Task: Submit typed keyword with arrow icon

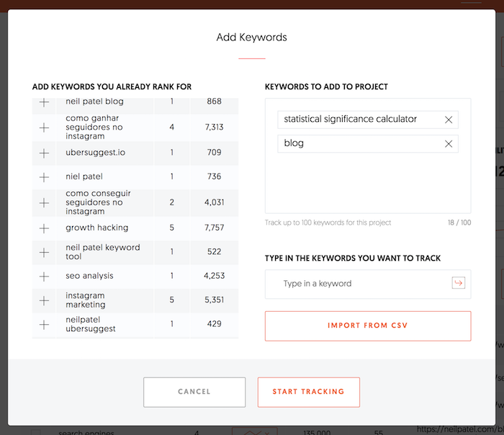Action: (x=459, y=283)
